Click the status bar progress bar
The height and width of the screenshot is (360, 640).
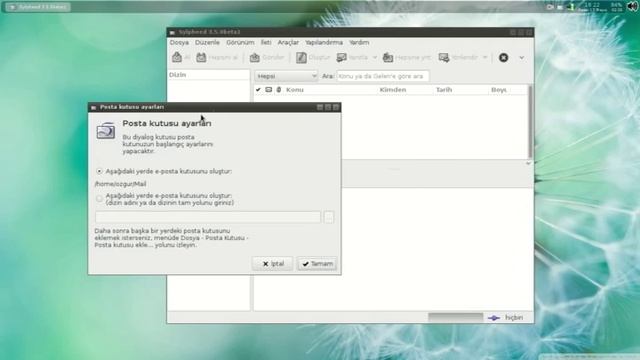[x=456, y=318]
